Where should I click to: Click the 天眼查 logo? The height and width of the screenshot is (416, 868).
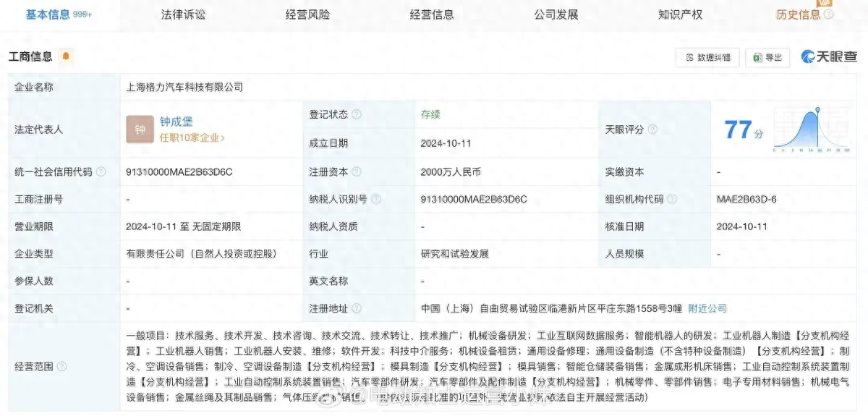point(829,57)
